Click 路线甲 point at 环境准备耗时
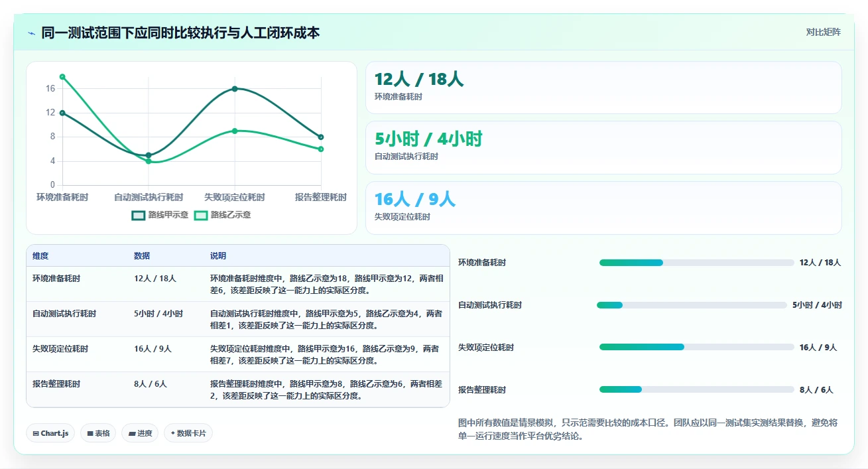The width and height of the screenshot is (868, 469). 62,113
